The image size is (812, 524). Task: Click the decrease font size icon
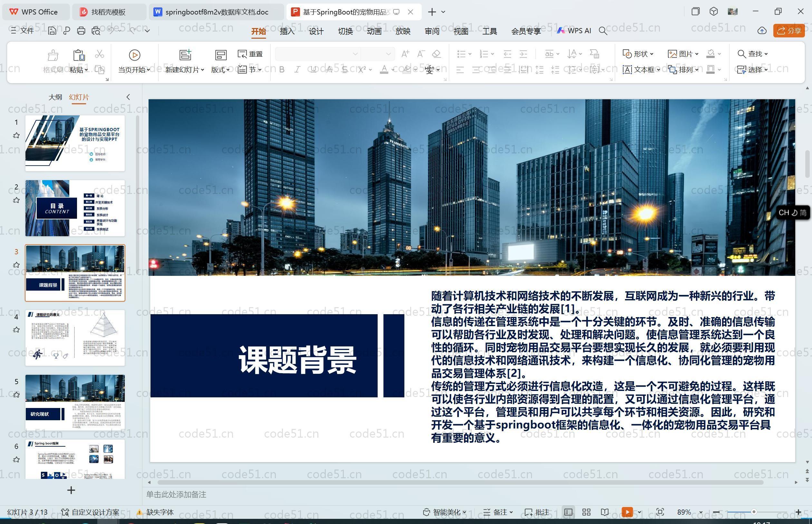[x=421, y=54]
